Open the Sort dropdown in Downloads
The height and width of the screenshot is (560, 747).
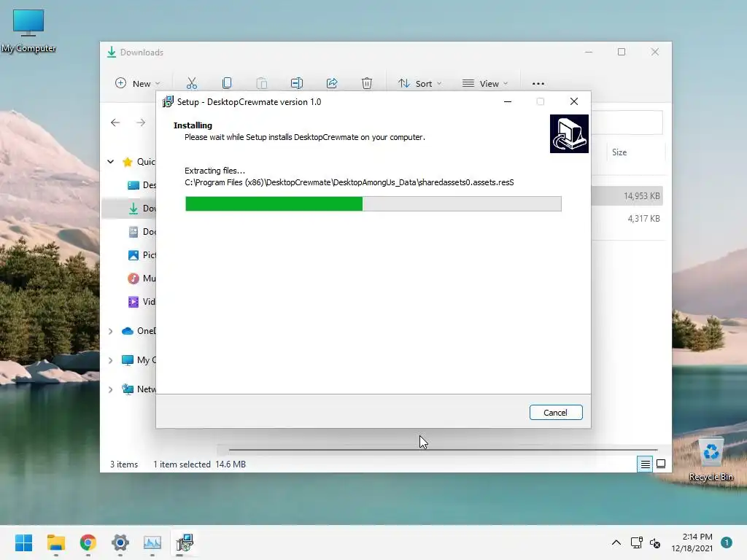[x=419, y=83]
